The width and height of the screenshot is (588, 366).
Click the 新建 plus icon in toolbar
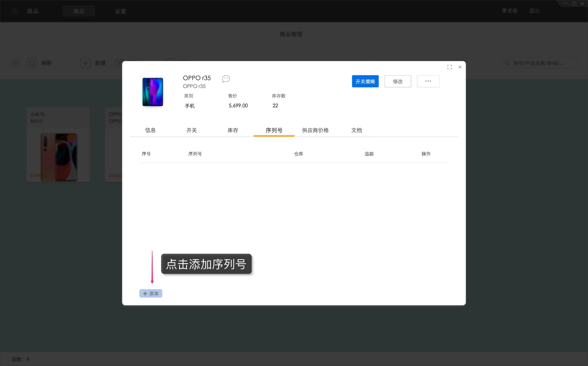pos(86,63)
